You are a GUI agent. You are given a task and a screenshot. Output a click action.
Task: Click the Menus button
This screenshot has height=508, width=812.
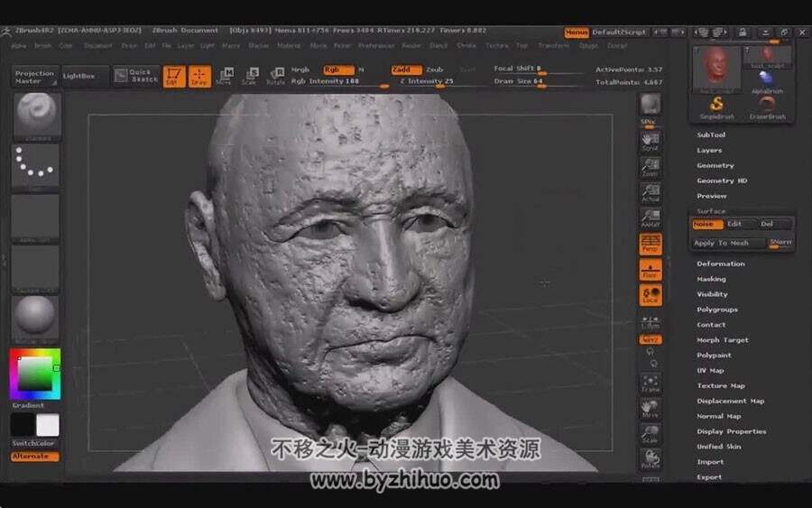[x=577, y=32]
